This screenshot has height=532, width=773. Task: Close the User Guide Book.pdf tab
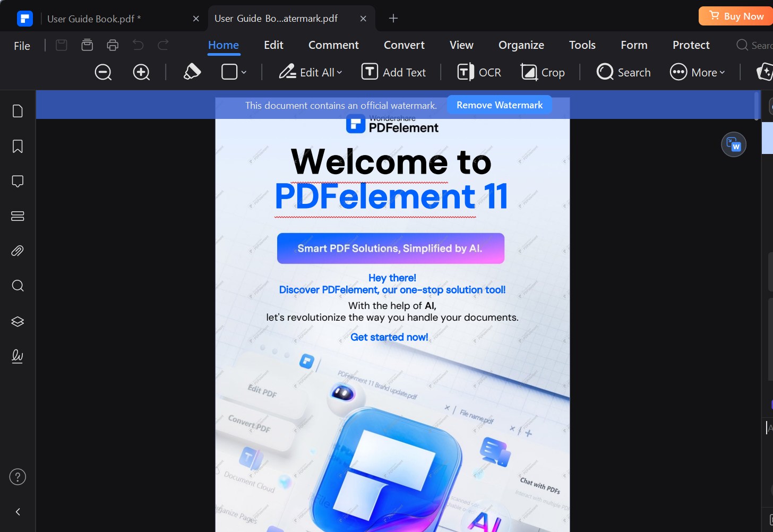196,19
